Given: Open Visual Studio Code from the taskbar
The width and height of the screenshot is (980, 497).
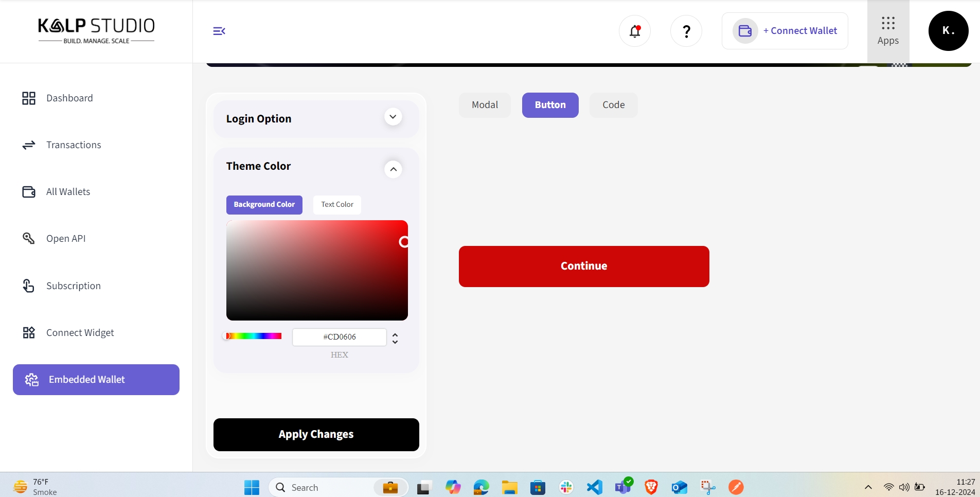Looking at the screenshot, I should [595, 487].
